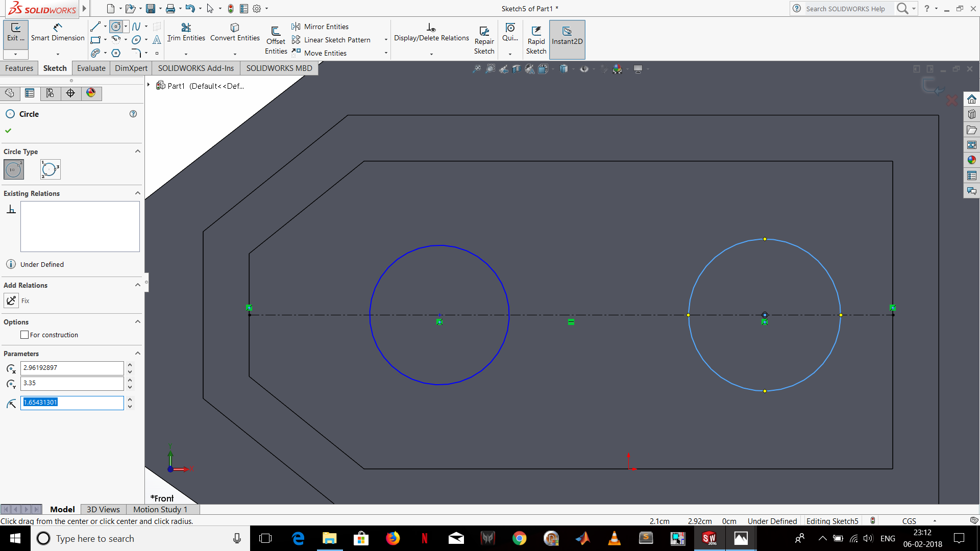Select the Ellipse sketch tool
Screen dimensions: 980x551
click(136, 39)
